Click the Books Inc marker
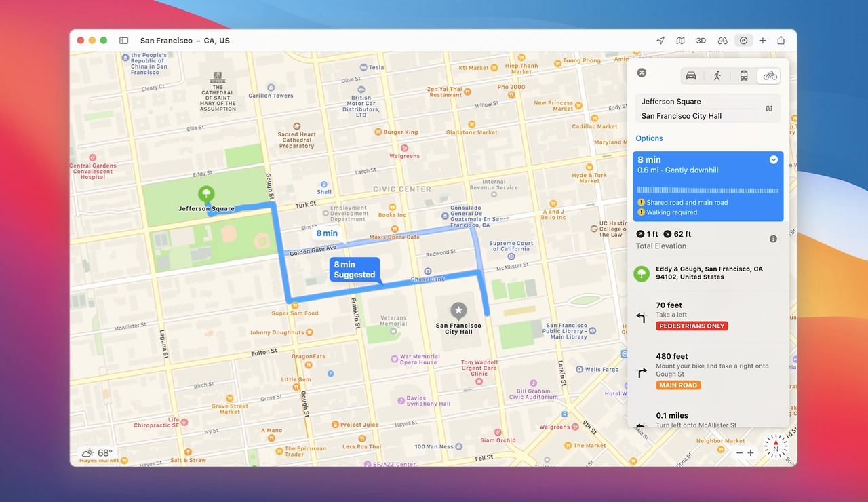The height and width of the screenshot is (502, 868). click(x=393, y=206)
